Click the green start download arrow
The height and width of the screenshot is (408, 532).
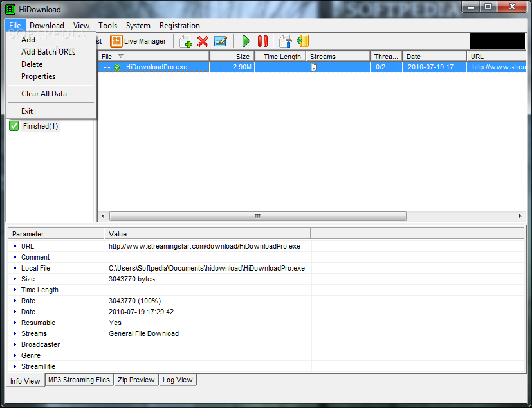click(x=246, y=41)
